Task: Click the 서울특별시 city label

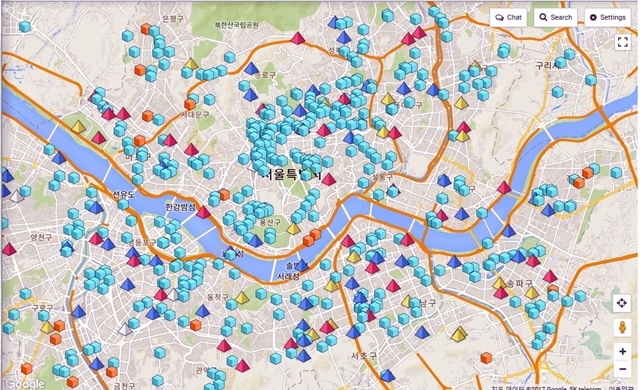Action: pos(291,175)
